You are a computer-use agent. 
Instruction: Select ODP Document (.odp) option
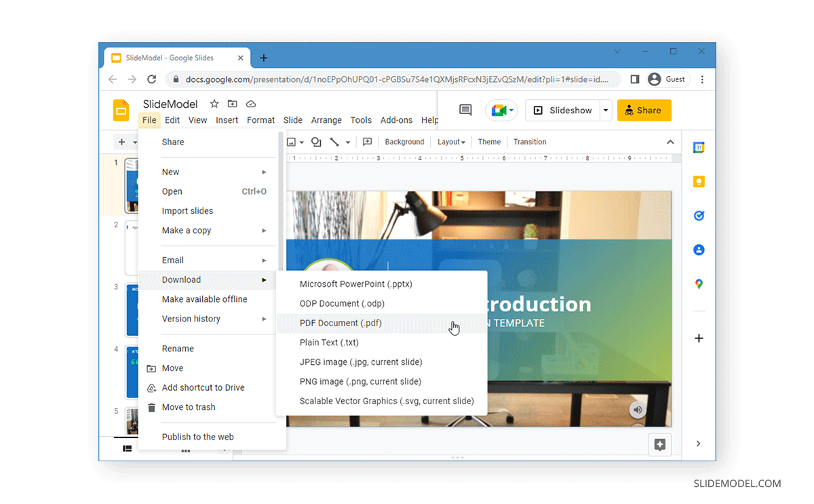pyautogui.click(x=382, y=303)
